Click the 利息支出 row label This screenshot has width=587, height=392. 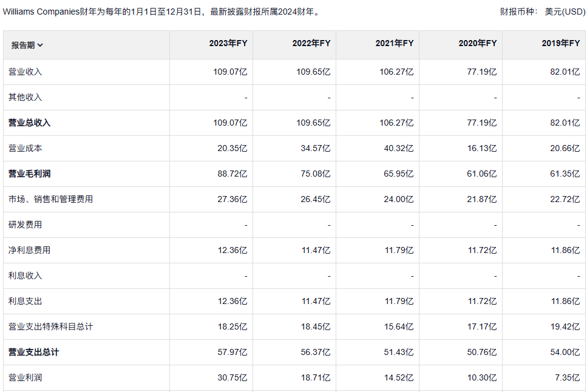point(25,301)
